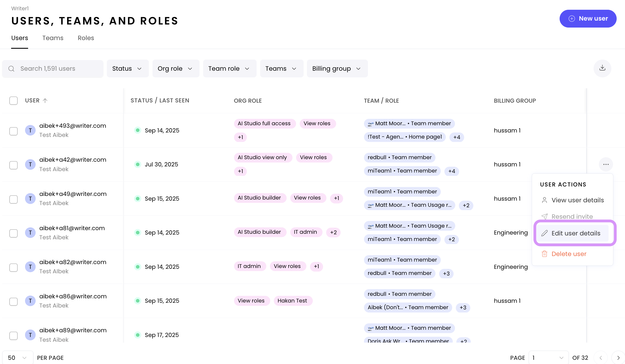The image size is (625, 364).
Task: Toggle the select-all users checkbox
Action: pyautogui.click(x=13, y=101)
